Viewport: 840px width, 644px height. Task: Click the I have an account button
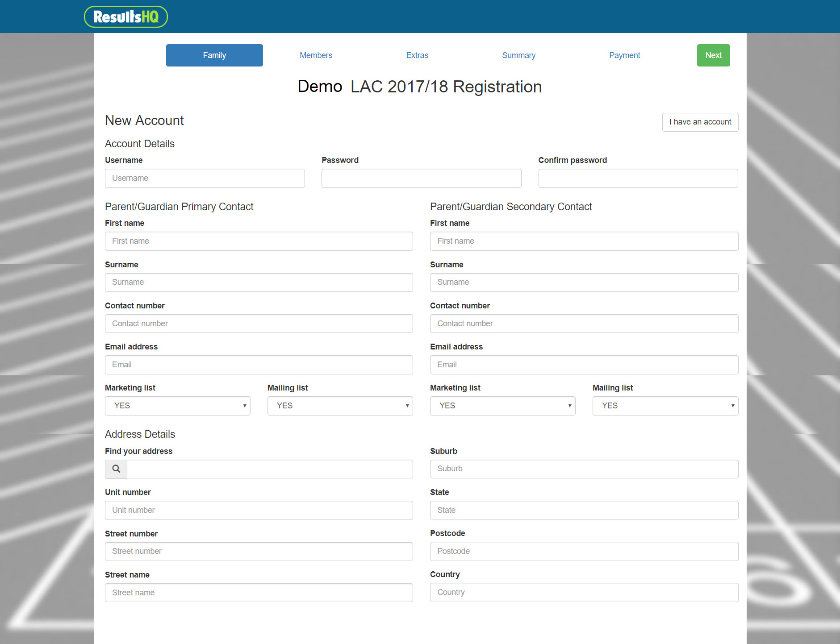tap(700, 122)
